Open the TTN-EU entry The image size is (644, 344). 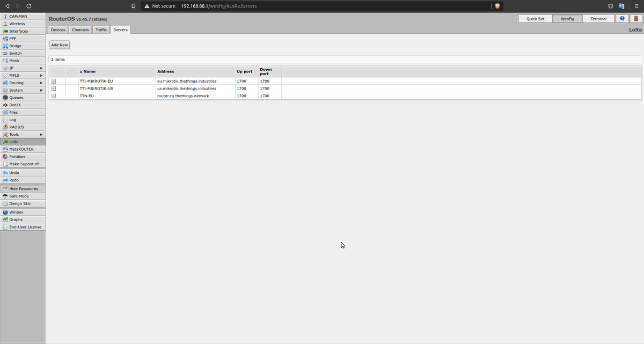click(x=86, y=96)
